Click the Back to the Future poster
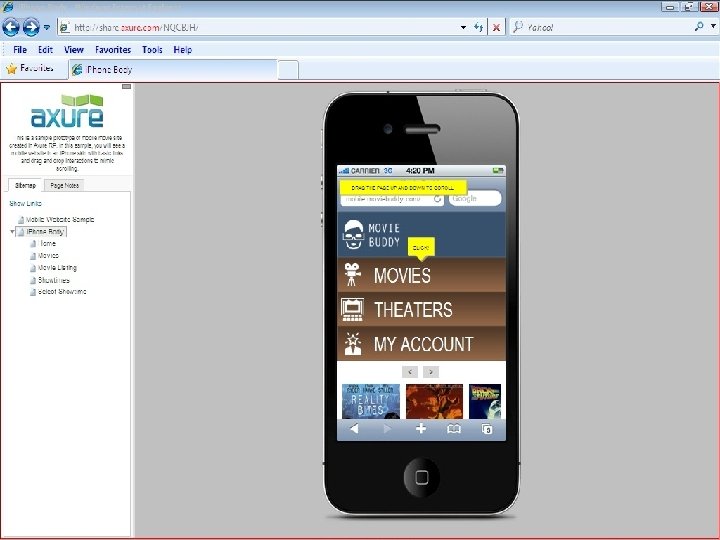Image resolution: width=720 pixels, height=540 pixels. (485, 401)
